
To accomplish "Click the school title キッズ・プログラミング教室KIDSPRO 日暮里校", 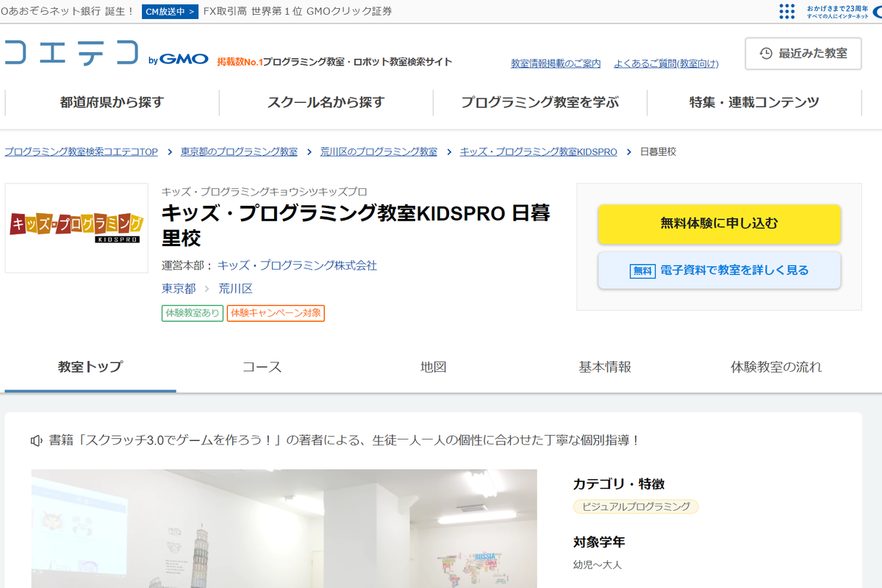I will (x=356, y=226).
